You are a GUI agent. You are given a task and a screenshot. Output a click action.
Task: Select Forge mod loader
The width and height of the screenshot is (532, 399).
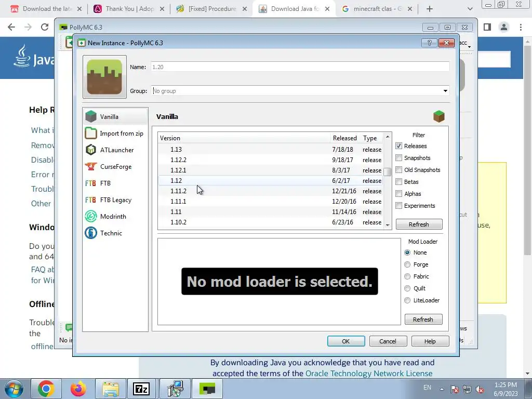(407, 264)
